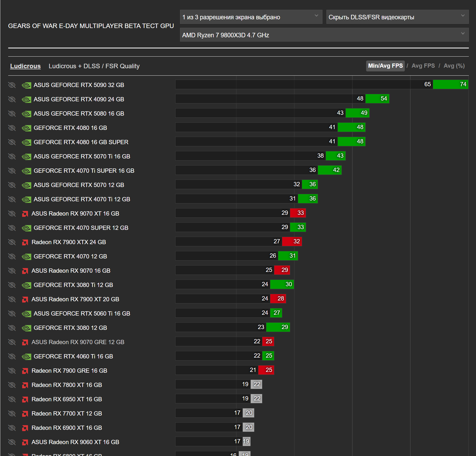Viewport: 476px width, 456px height.
Task: Click AMD logo beside Radeon RX 9060 XT
Action: click(x=25, y=442)
